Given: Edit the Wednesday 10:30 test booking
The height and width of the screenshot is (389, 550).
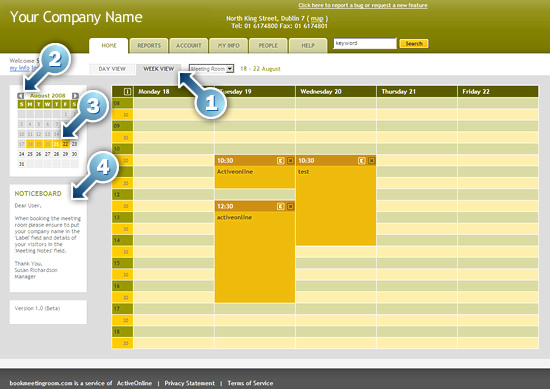Looking at the screenshot, I should pyautogui.click(x=361, y=161).
